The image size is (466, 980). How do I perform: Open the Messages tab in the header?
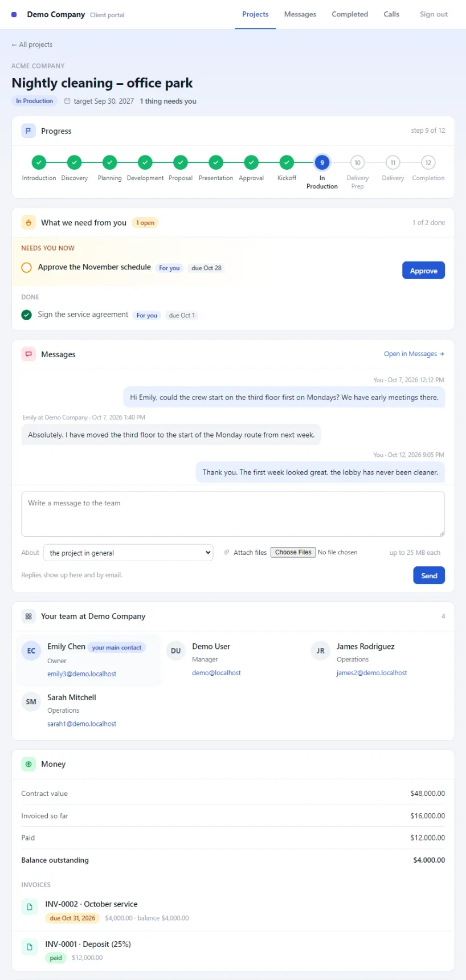point(300,14)
